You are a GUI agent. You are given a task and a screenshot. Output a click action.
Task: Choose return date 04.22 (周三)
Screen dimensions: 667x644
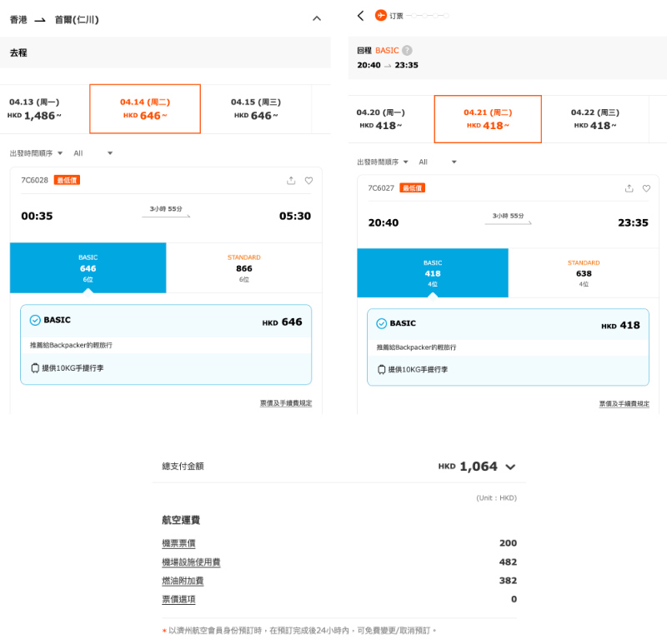[x=594, y=119]
